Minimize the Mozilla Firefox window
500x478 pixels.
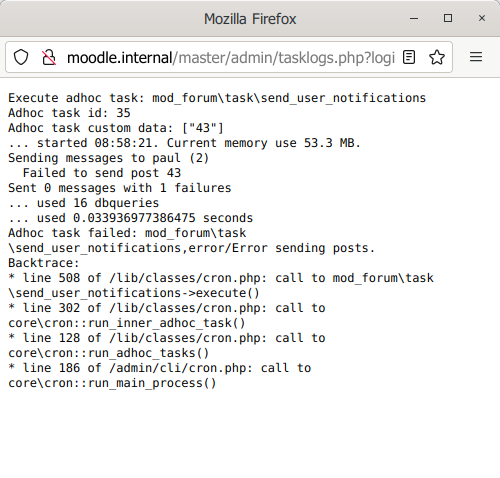414,19
